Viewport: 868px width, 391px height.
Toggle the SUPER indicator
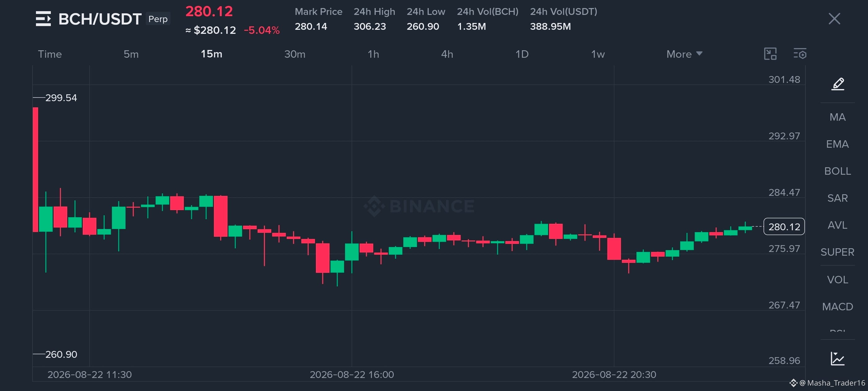click(838, 252)
